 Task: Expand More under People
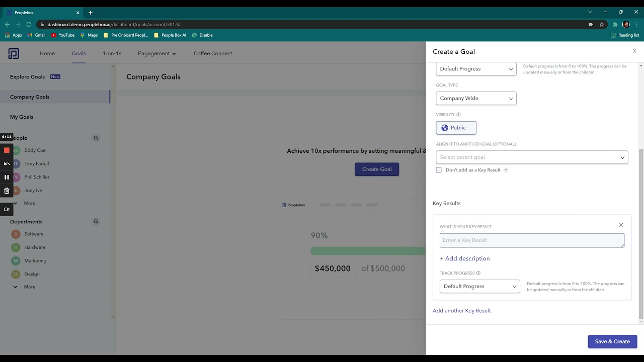coord(24,203)
